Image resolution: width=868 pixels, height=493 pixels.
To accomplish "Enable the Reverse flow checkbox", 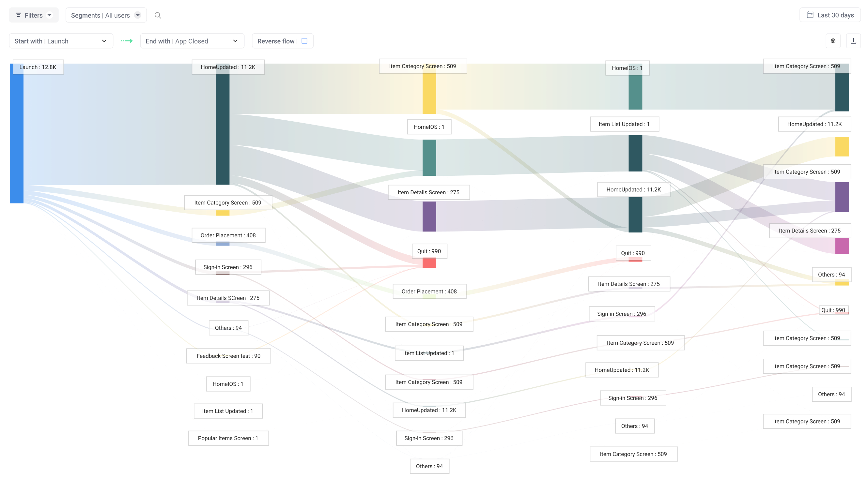I will tap(304, 41).
